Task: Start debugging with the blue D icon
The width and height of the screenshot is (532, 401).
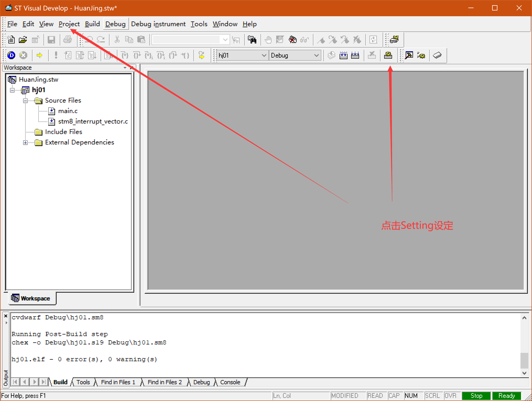Action: tap(11, 55)
